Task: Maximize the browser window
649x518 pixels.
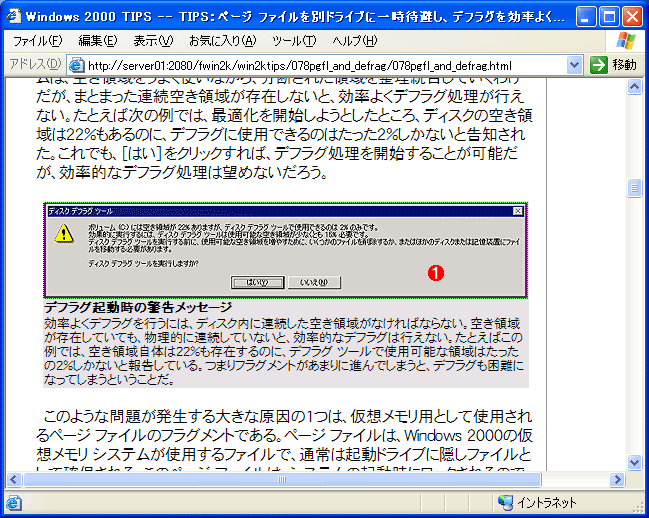Action: pyautogui.click(x=609, y=17)
